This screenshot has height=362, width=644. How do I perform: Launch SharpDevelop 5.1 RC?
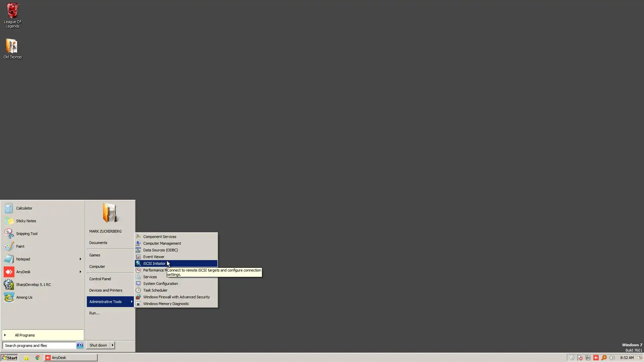[x=33, y=285]
